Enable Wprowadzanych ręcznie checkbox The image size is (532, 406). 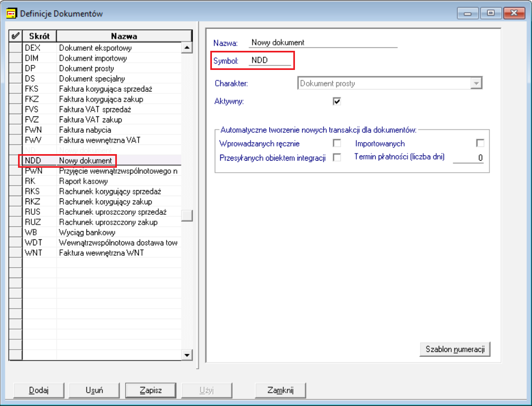point(337,143)
